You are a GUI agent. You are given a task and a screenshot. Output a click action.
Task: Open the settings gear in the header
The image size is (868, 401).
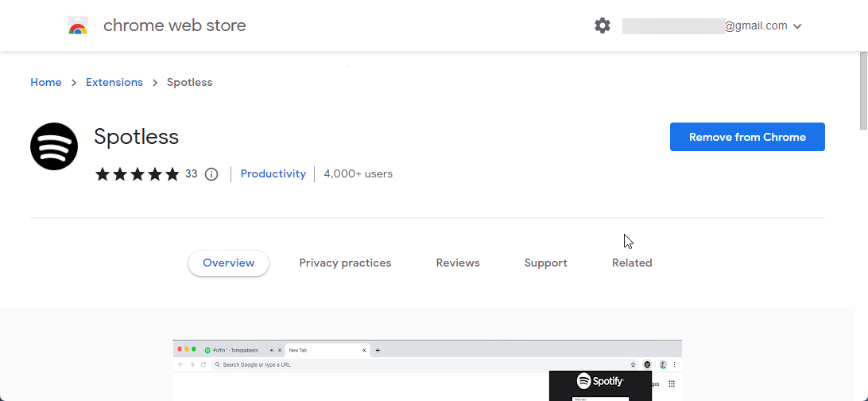point(603,25)
